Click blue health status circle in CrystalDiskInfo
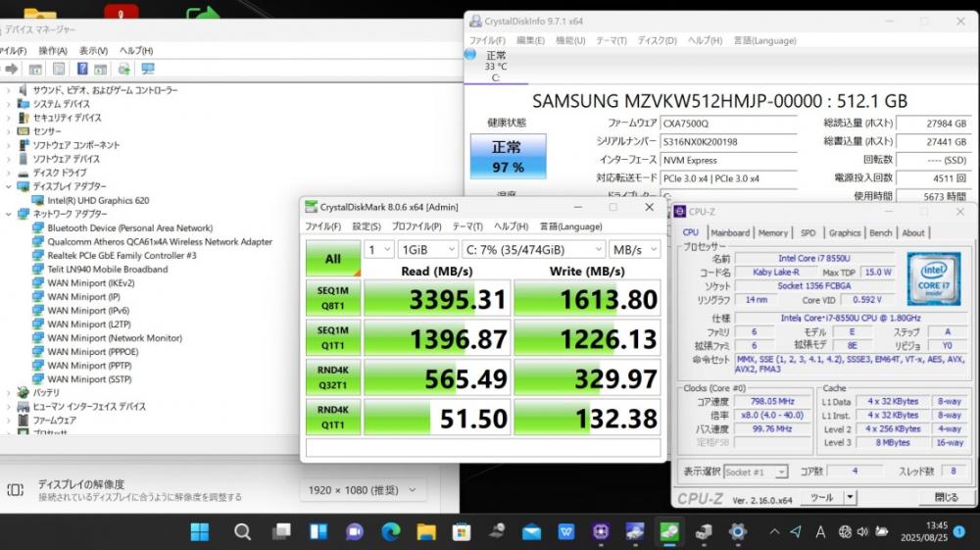The image size is (980, 550). [x=470, y=55]
